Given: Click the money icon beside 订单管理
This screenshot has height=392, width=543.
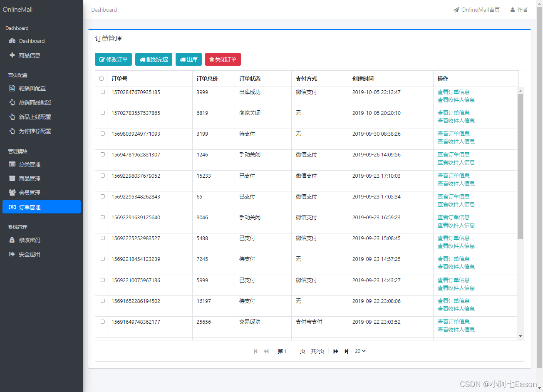Looking at the screenshot, I should click(x=12, y=207).
